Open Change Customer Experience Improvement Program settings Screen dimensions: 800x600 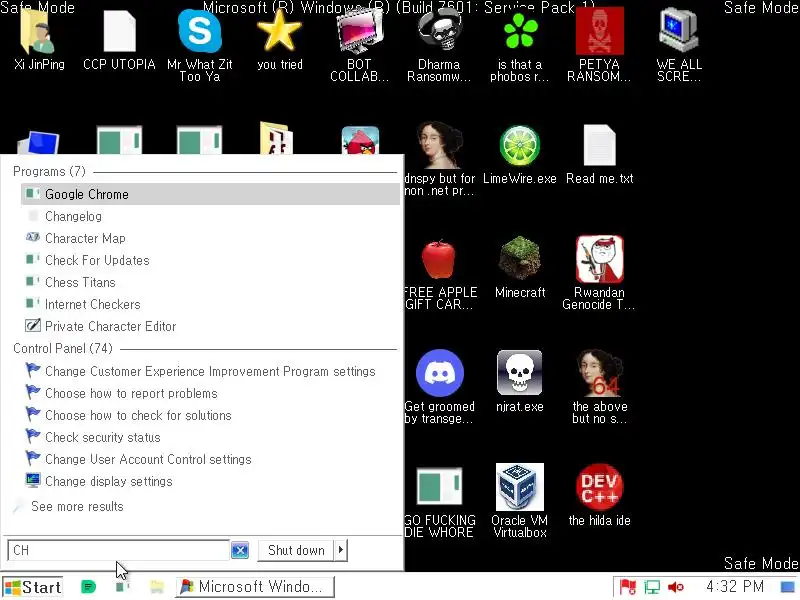pos(210,371)
